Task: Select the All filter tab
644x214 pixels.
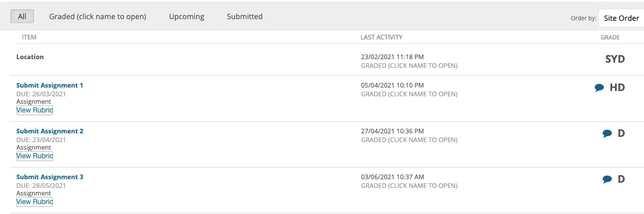Action: [x=22, y=16]
